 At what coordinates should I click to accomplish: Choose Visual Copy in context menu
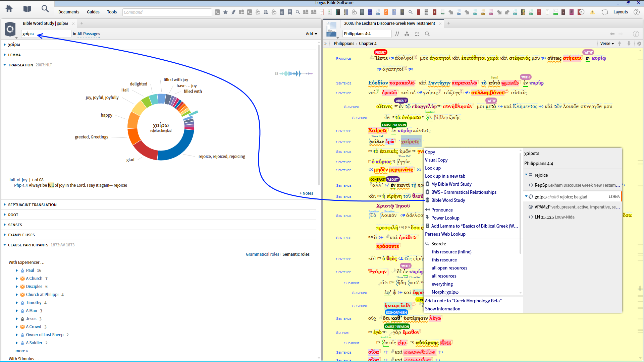tap(436, 160)
